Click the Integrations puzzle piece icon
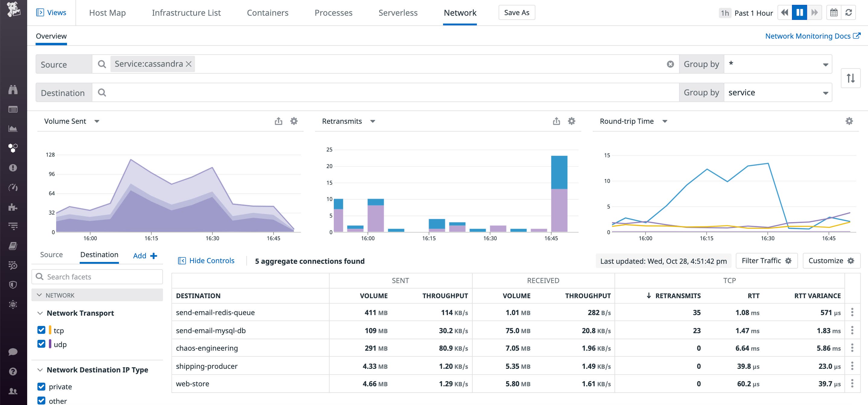The image size is (868, 405). pyautogui.click(x=13, y=207)
